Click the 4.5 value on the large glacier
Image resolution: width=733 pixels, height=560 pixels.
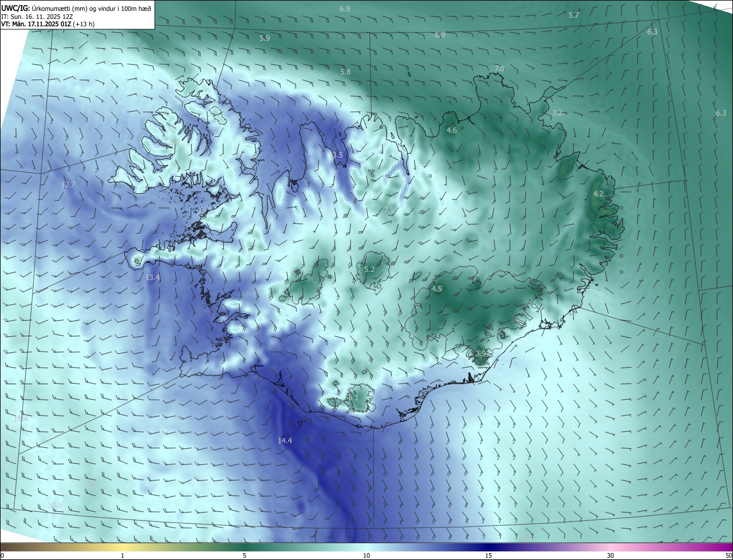click(437, 289)
